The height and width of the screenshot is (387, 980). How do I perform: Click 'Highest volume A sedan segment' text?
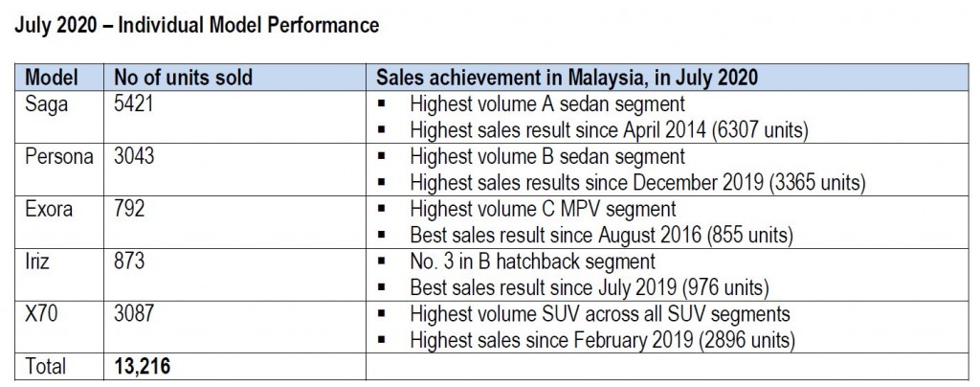pyautogui.click(x=547, y=103)
